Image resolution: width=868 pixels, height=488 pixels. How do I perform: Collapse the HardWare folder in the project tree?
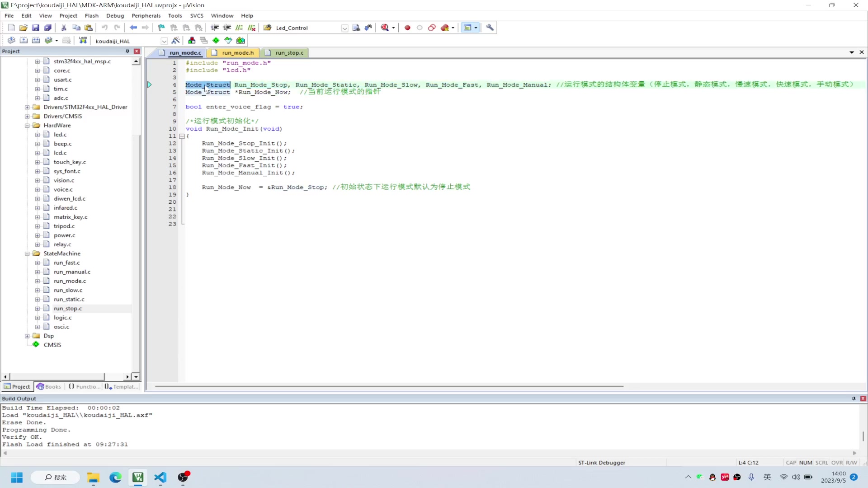coord(27,126)
